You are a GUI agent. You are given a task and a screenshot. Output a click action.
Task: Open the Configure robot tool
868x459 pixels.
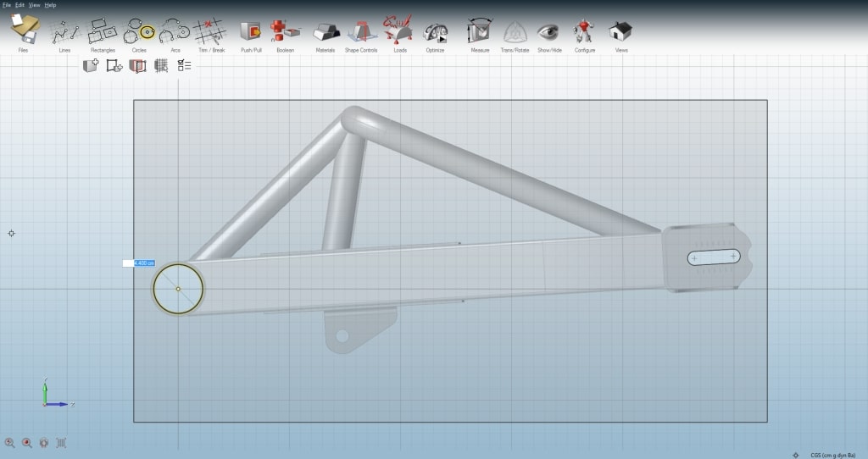click(583, 31)
